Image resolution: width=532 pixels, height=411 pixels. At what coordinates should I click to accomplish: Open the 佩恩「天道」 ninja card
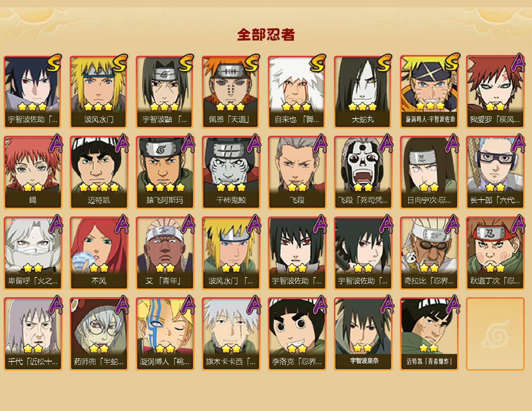click(x=231, y=92)
